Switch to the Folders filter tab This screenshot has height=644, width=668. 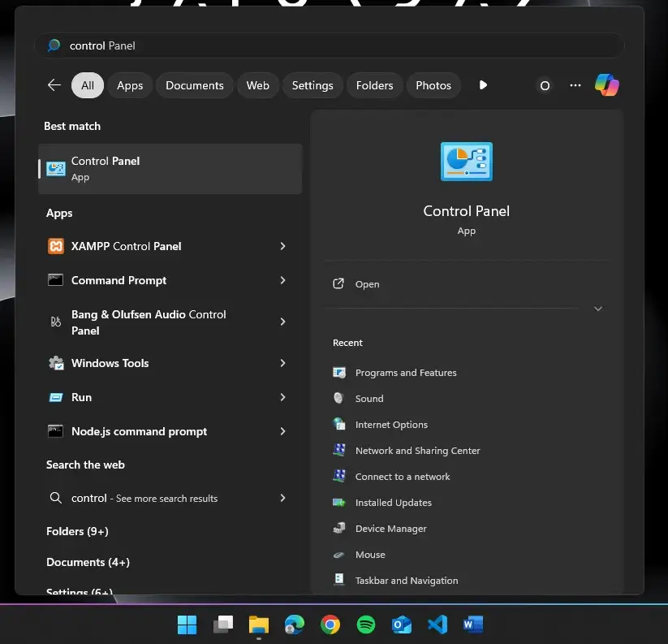[374, 85]
